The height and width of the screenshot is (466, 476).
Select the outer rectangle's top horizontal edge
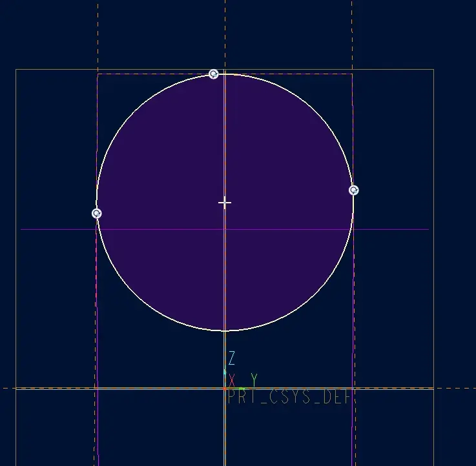[x=225, y=70]
